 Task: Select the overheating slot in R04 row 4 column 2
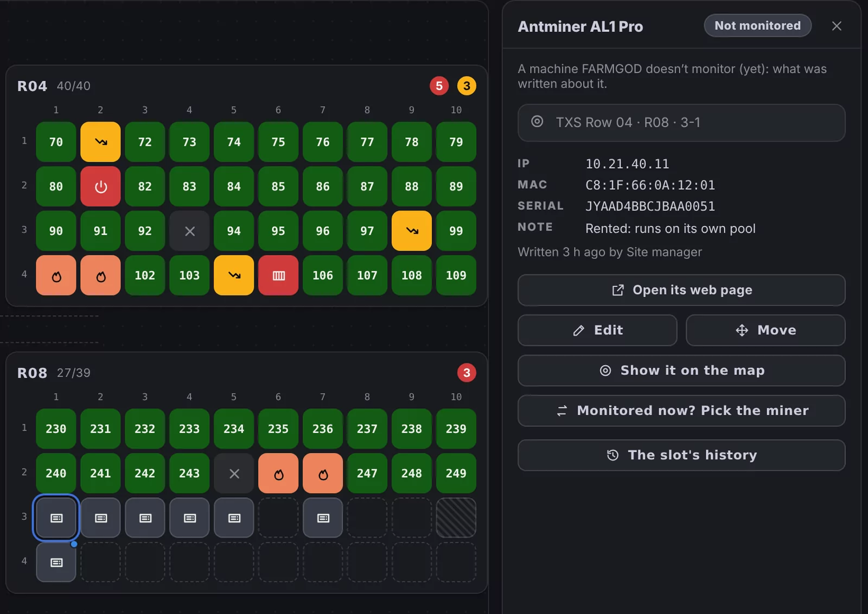[100, 275]
